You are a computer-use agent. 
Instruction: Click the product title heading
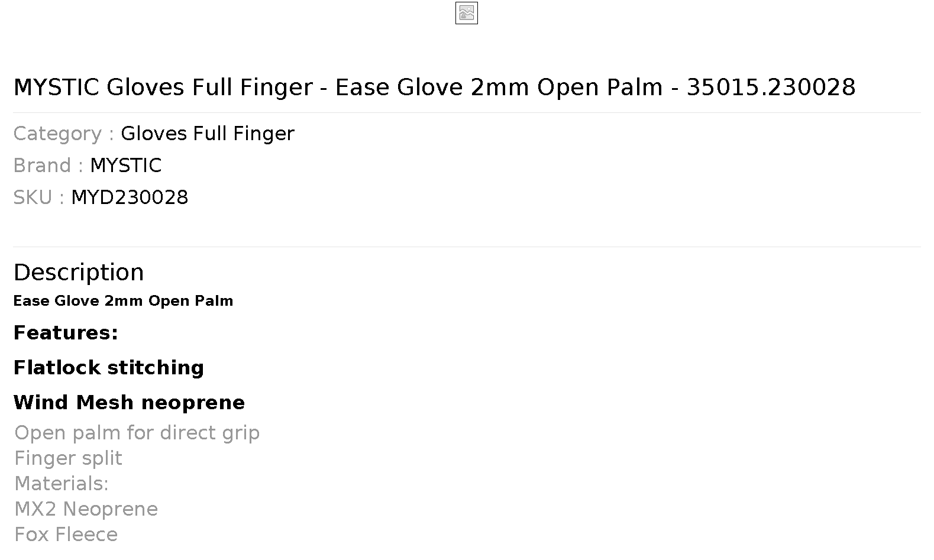point(434,88)
